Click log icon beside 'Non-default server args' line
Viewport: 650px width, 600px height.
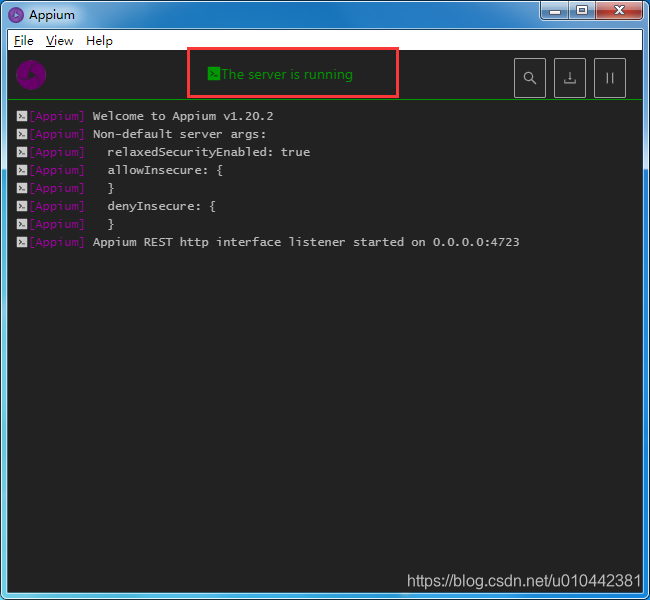(22, 134)
